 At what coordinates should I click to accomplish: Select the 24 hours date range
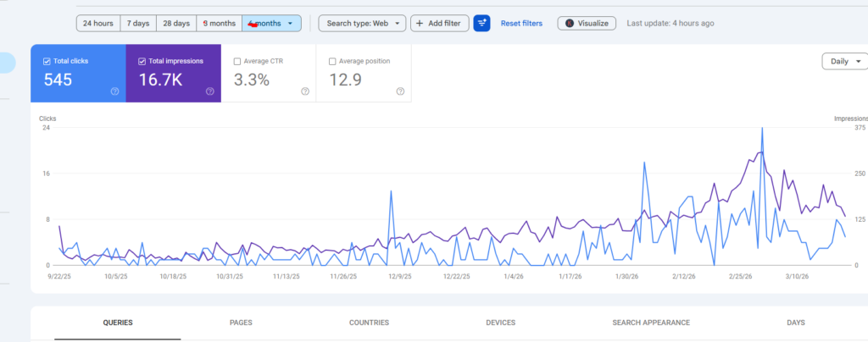[98, 23]
